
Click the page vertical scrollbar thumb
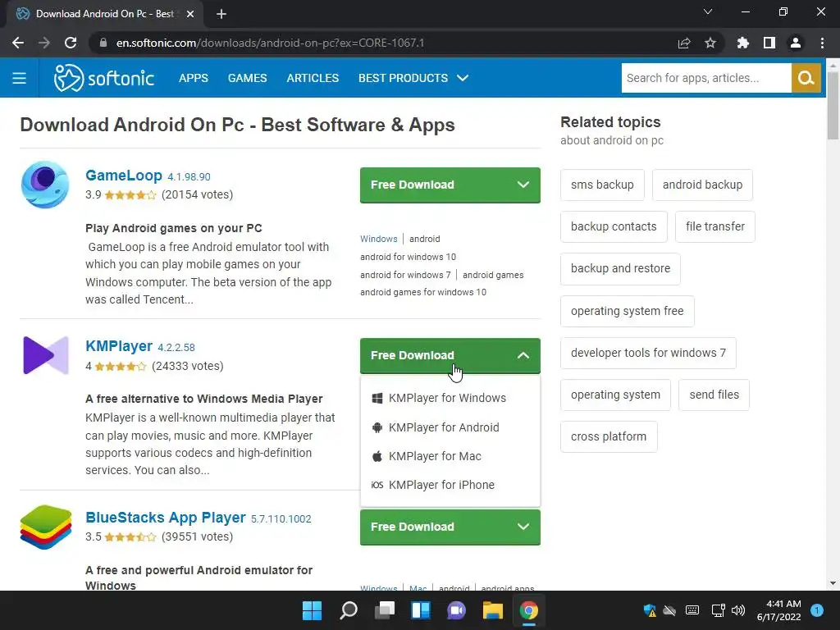coord(833,105)
